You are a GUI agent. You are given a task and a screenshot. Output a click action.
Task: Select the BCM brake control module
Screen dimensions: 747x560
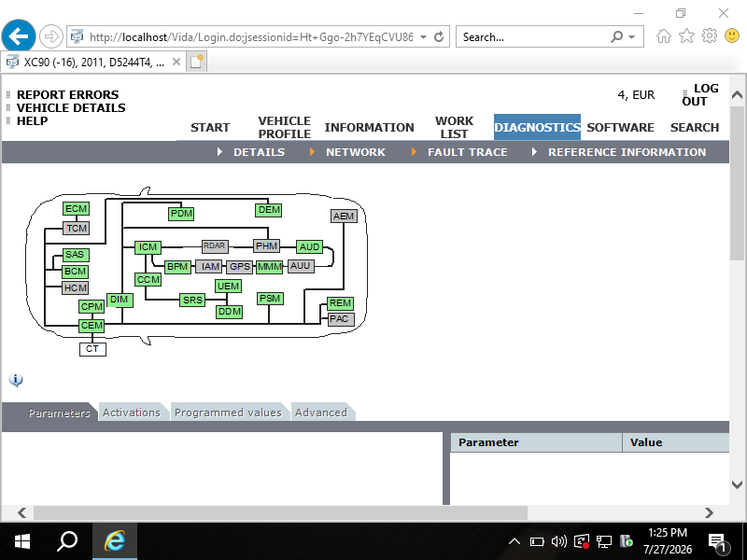(x=76, y=272)
